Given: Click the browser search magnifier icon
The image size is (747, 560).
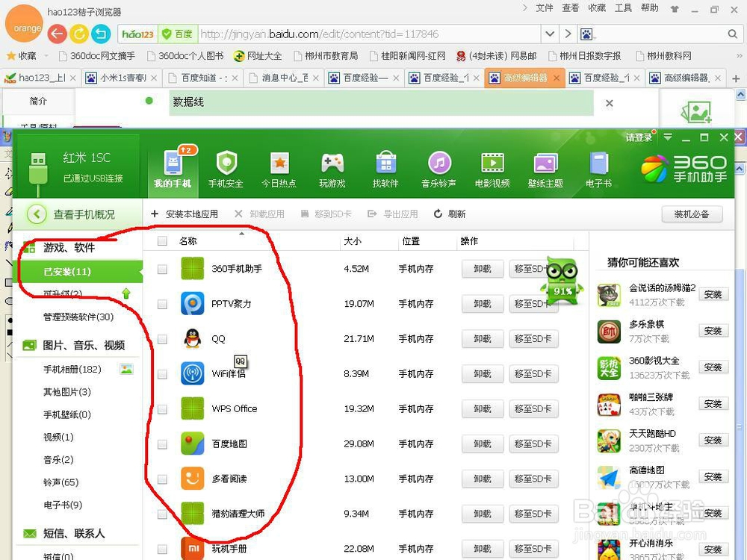Looking at the screenshot, I should [732, 34].
